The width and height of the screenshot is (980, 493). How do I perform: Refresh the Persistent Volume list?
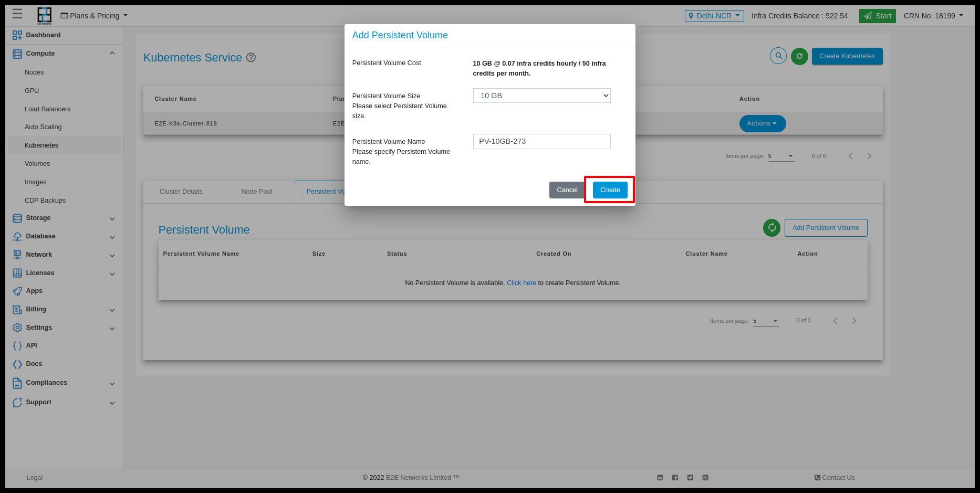click(772, 228)
